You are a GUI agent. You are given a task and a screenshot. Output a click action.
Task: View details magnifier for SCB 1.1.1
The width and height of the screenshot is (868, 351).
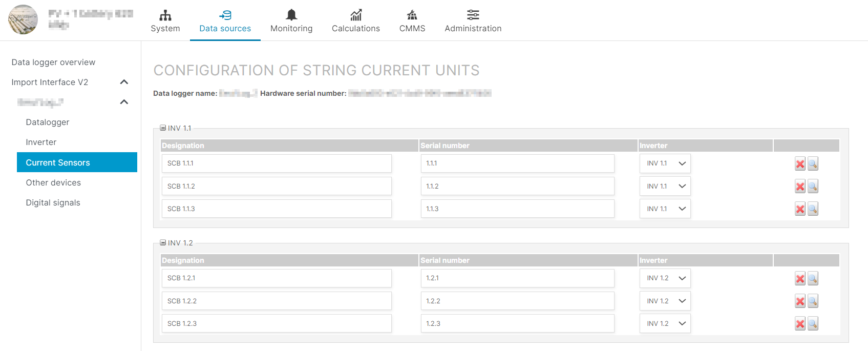(813, 164)
